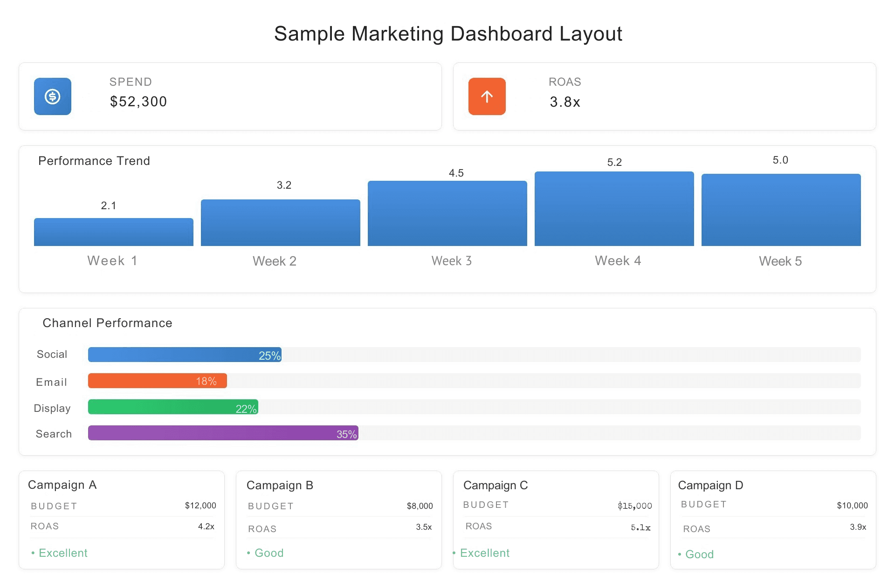This screenshot has height=588, width=895.
Task: Click Campaign D Good status label
Action: (x=699, y=554)
